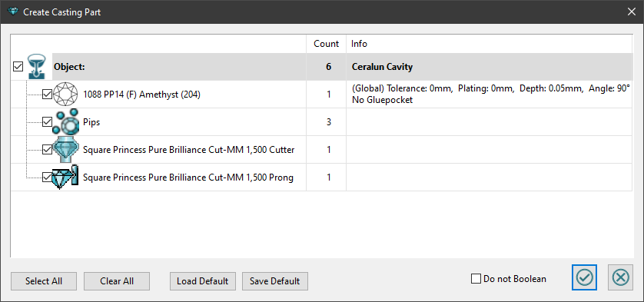Click the Princess Cutter gem icon
The width and height of the screenshot is (644, 302).
(66, 150)
